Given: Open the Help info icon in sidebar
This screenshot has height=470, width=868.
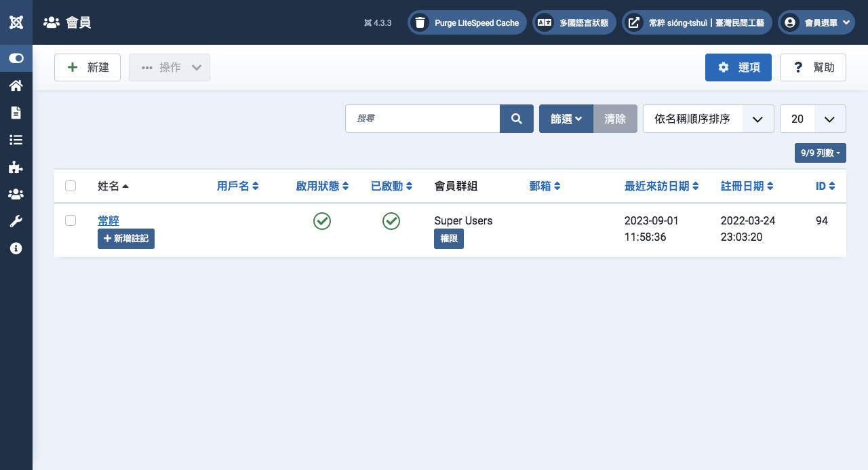Looking at the screenshot, I should [x=16, y=248].
